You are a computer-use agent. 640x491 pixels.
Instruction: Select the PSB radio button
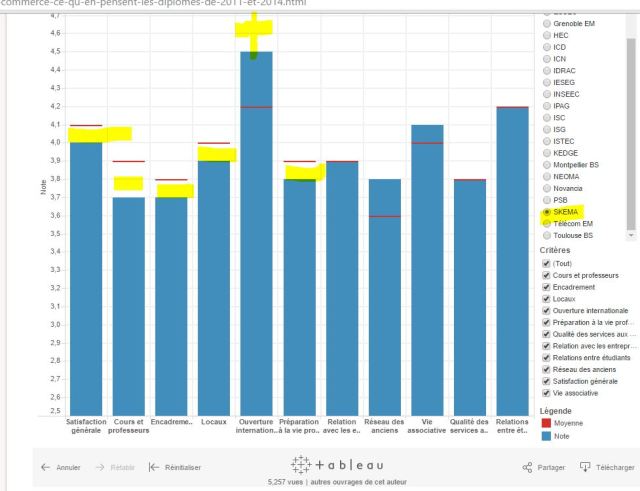point(547,200)
